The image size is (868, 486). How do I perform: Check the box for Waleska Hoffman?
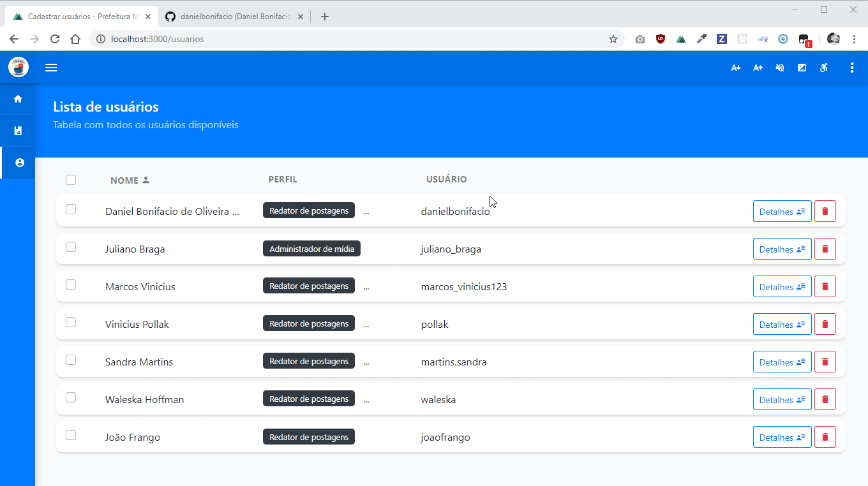click(x=71, y=397)
